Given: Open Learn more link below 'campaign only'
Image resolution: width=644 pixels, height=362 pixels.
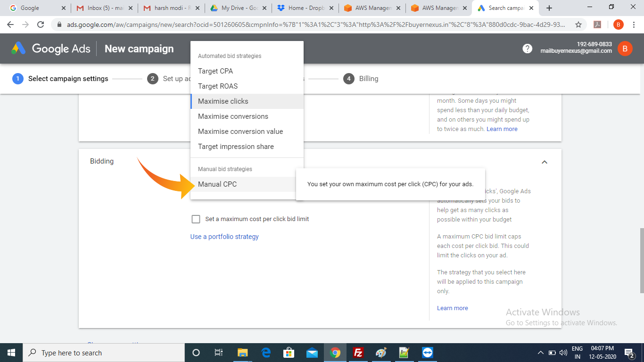Looking at the screenshot, I should point(453,308).
